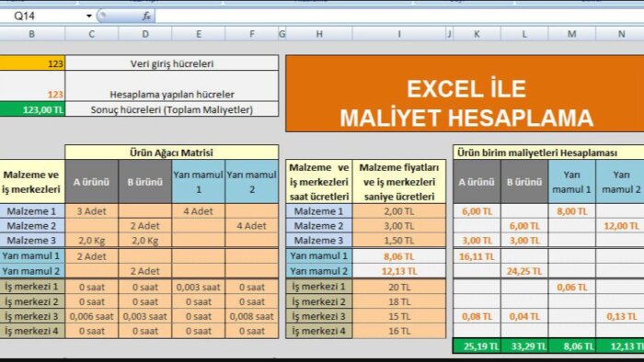Select 'Yarı mamul 1' header in column E

tap(199, 182)
